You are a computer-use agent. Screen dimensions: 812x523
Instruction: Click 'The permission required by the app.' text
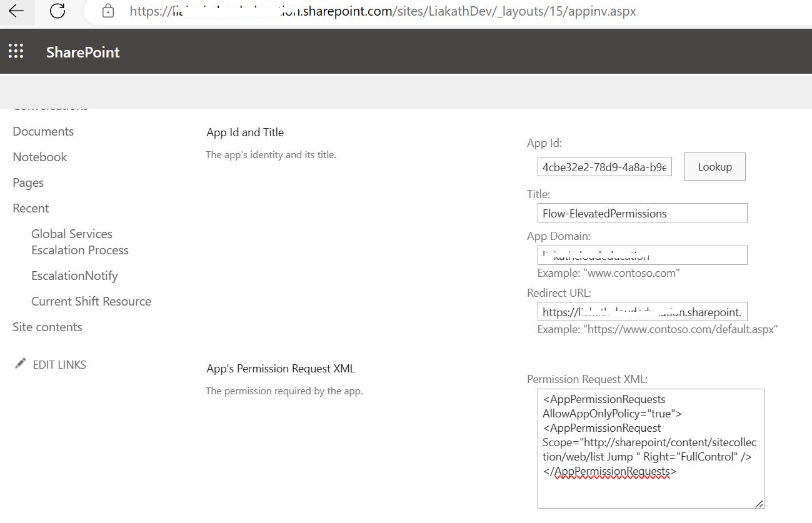[x=284, y=391]
